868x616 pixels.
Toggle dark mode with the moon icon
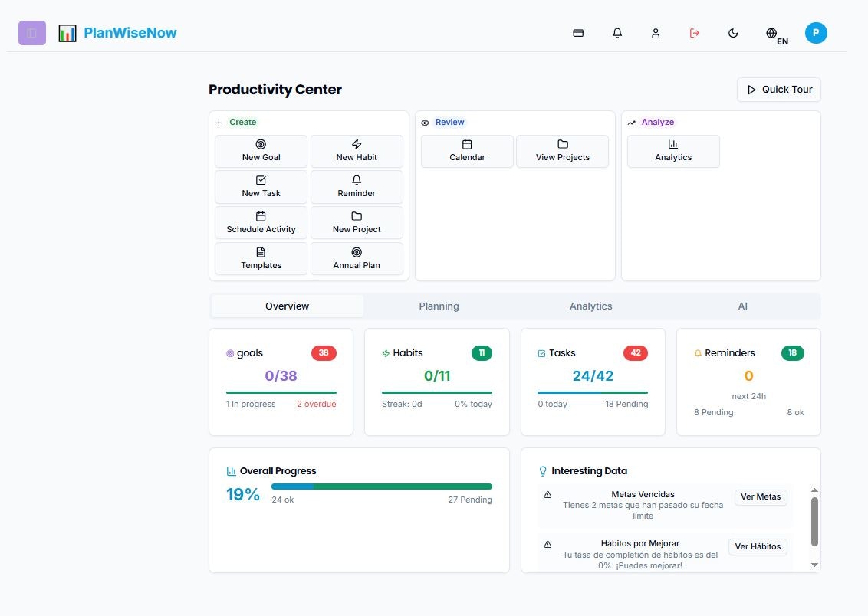(732, 33)
